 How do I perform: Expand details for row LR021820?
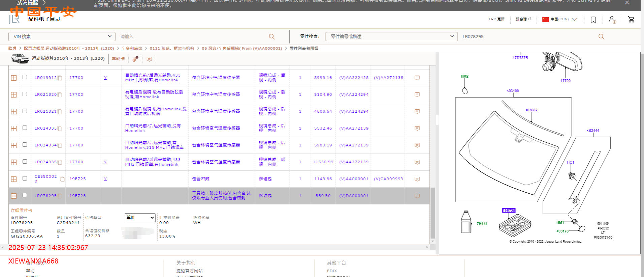14,95
